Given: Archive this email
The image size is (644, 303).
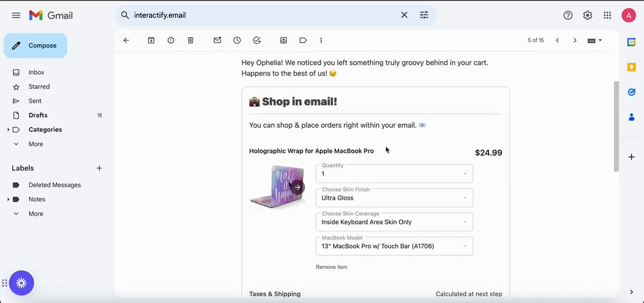Looking at the screenshot, I should coord(151,40).
